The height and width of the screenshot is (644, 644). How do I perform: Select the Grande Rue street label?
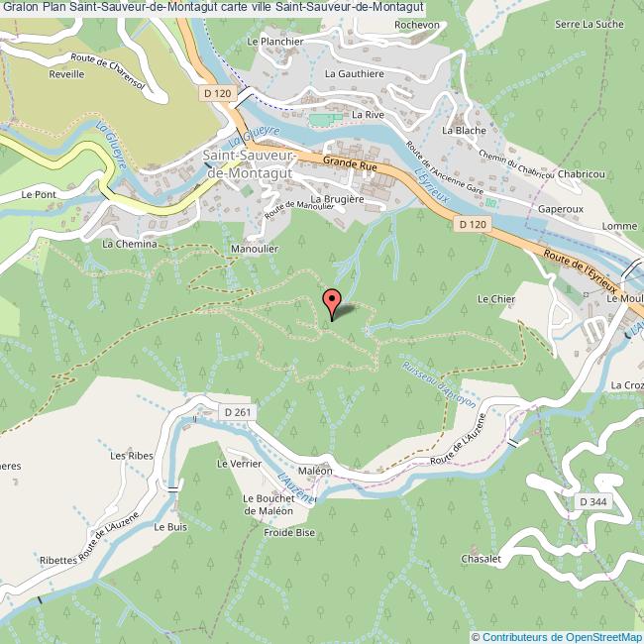(x=350, y=163)
